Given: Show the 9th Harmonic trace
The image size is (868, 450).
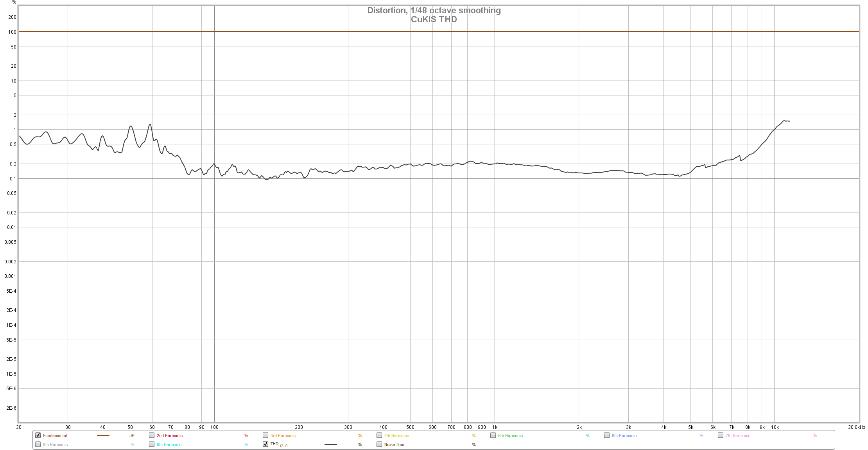Looking at the screenshot, I should pyautogui.click(x=152, y=444).
